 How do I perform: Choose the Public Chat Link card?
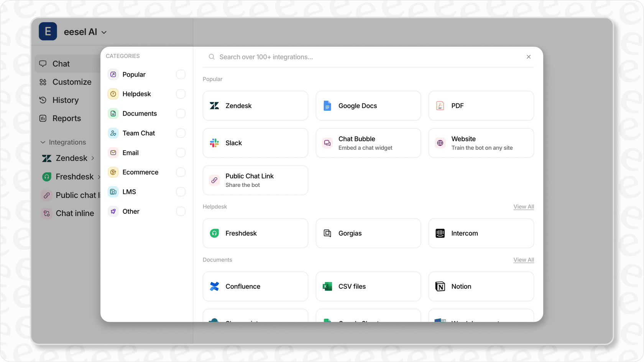[255, 180]
